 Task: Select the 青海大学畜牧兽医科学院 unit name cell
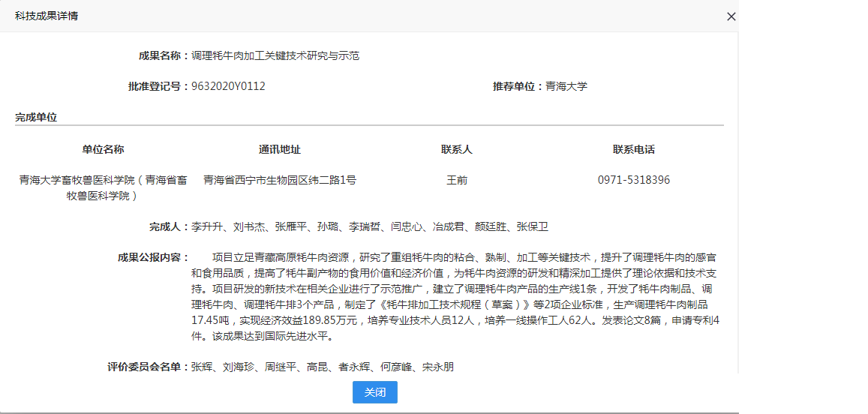[103, 187]
